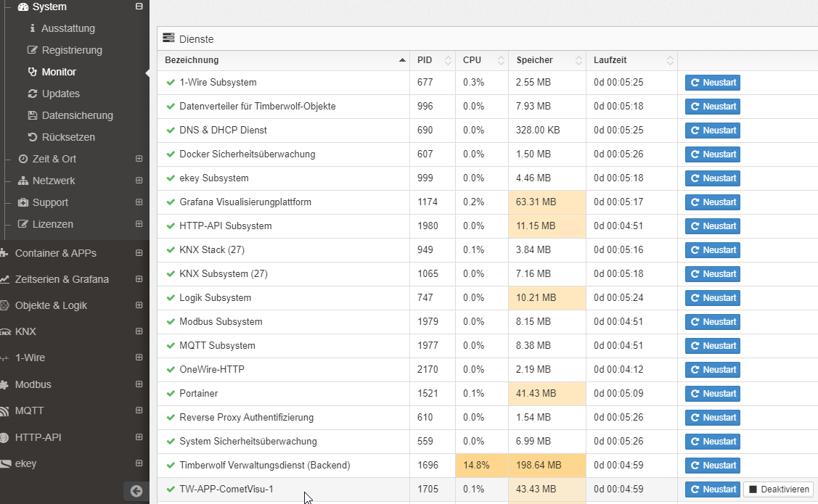Expand the Zeitserien & Grafana section

coord(139,279)
